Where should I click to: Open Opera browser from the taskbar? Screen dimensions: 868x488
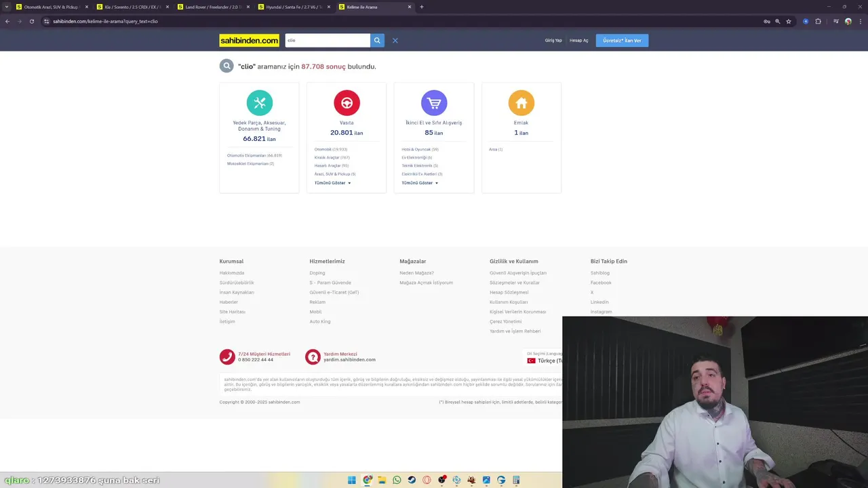(x=427, y=480)
